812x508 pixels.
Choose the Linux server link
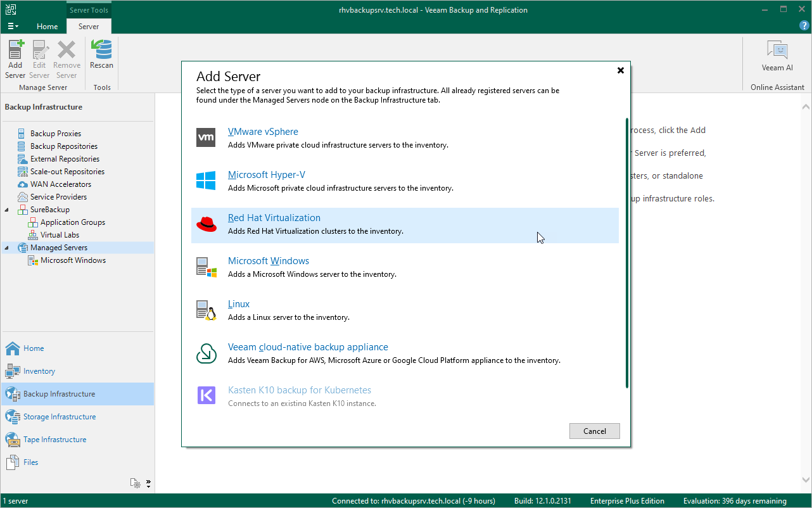pyautogui.click(x=239, y=304)
